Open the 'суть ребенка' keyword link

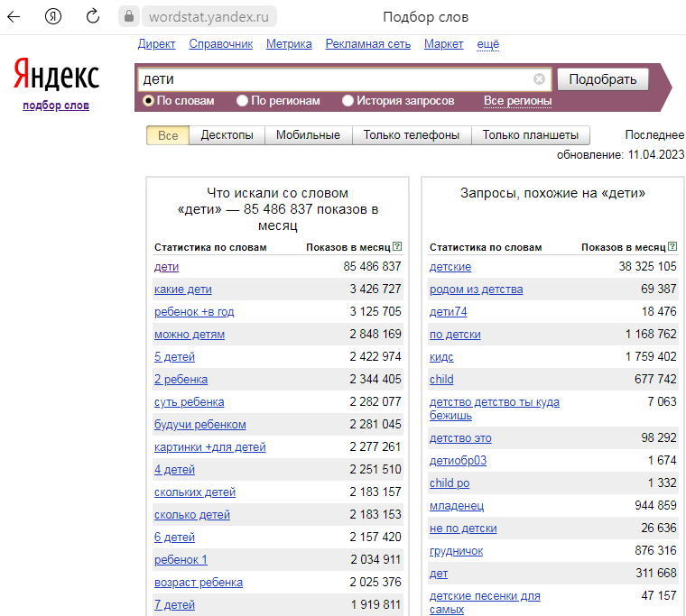pos(190,402)
